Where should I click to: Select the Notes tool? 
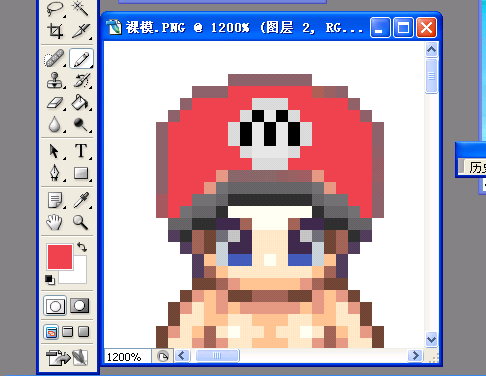[x=55, y=200]
